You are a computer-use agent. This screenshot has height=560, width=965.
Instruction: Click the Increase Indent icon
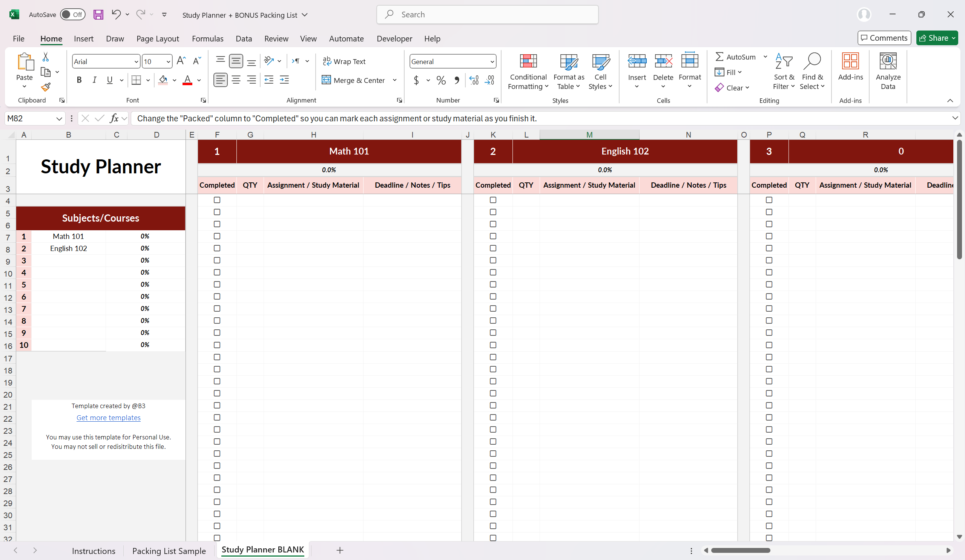pos(284,80)
